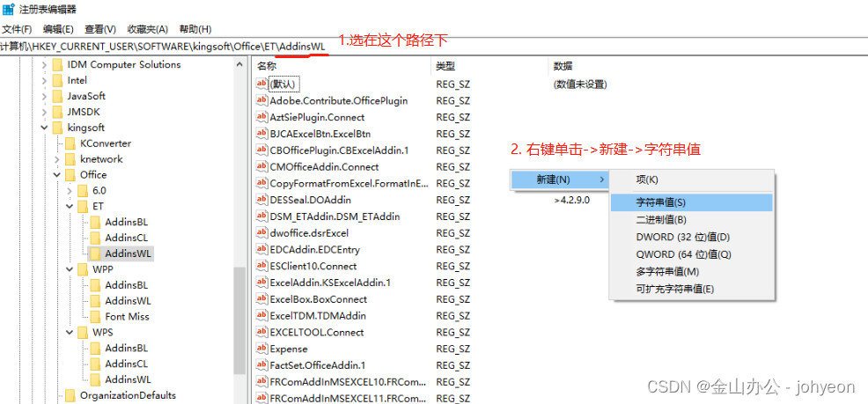Image resolution: width=868 pixels, height=404 pixels.
Task: Expand the IDM Computer Solutions key
Action: 44,65
